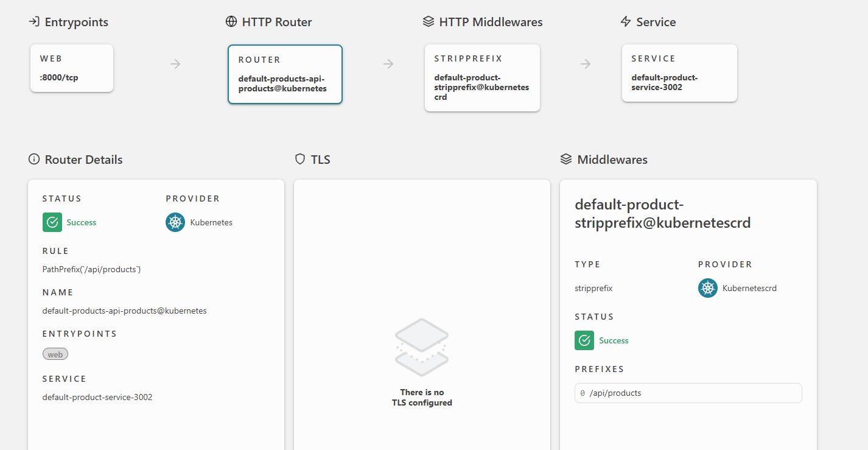Click the Middlewares section layers icon

(x=565, y=160)
